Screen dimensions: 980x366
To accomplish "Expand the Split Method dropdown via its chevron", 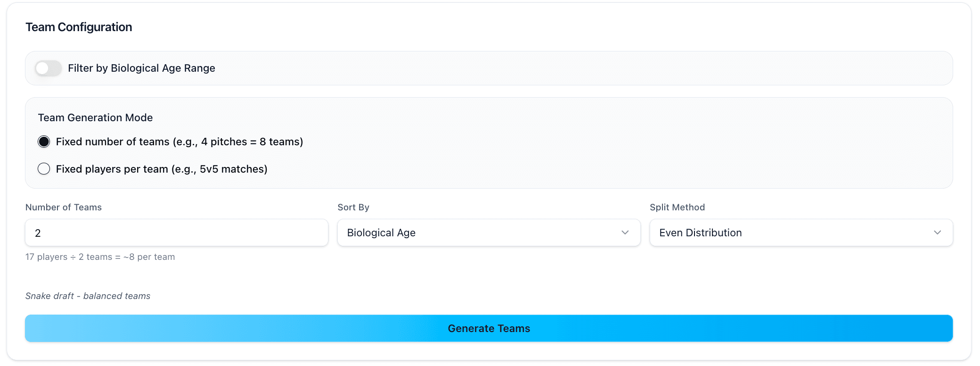I will (938, 233).
